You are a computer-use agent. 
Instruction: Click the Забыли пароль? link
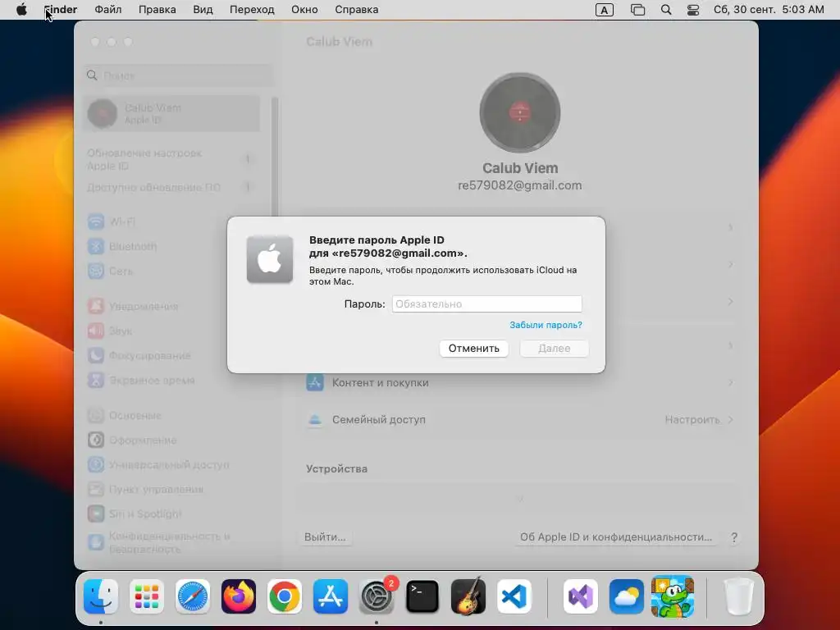click(x=546, y=325)
